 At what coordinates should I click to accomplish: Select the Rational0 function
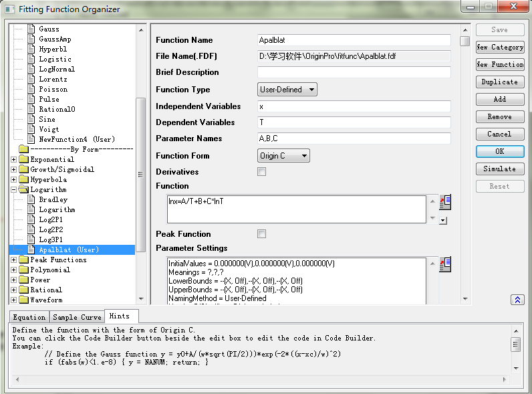pyautogui.click(x=57, y=109)
